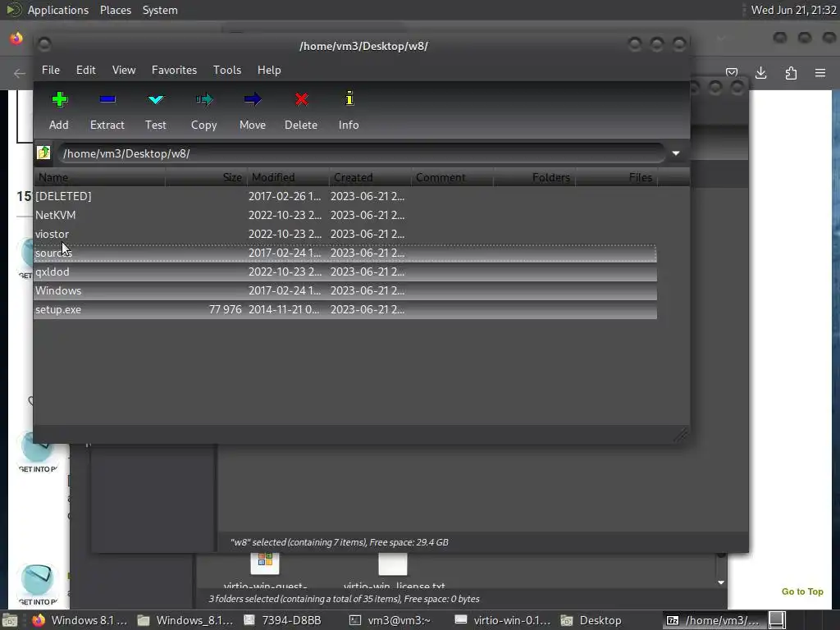Click workspace switcher at bottom right
Viewport: 840px width, 630px height.
pos(778,620)
